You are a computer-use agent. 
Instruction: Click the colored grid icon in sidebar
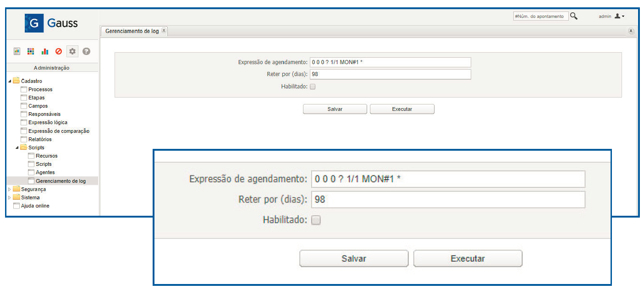click(31, 51)
